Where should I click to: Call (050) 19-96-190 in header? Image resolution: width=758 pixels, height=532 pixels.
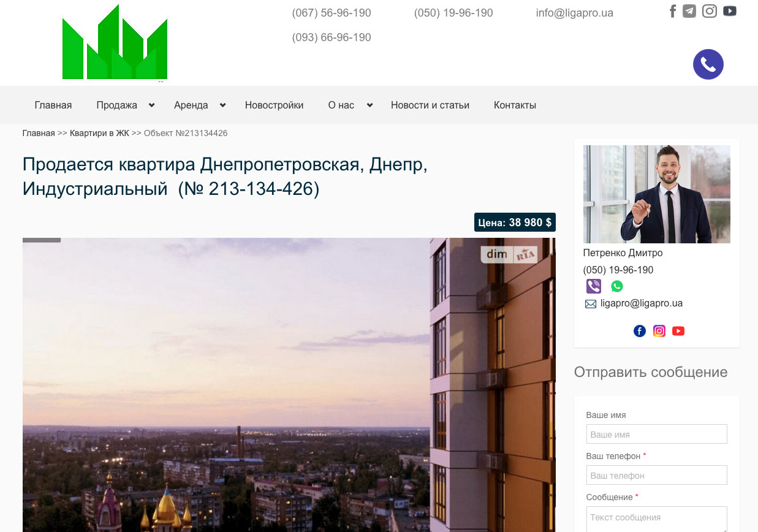[453, 13]
